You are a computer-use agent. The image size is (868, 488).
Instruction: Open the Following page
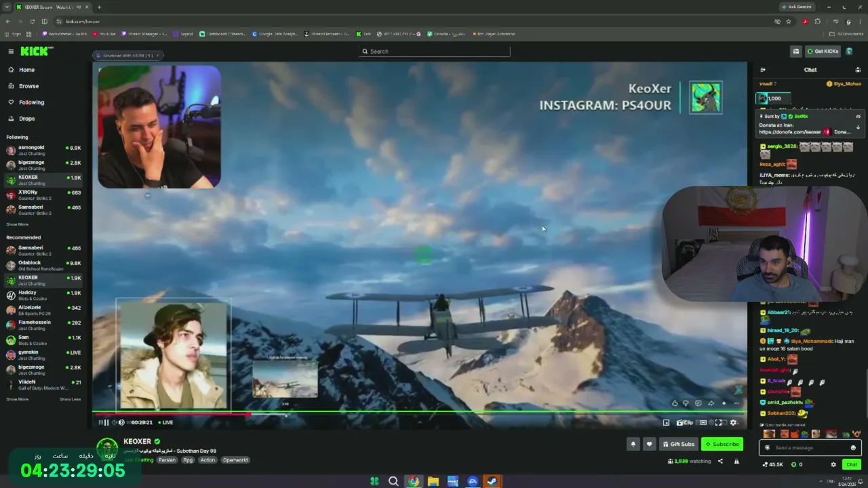coord(31,102)
